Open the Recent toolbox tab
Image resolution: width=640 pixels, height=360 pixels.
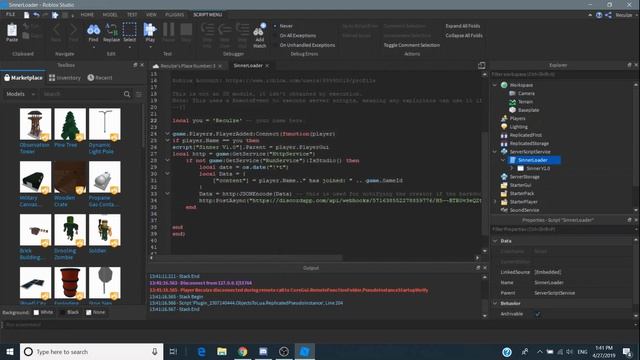pyautogui.click(x=100, y=78)
